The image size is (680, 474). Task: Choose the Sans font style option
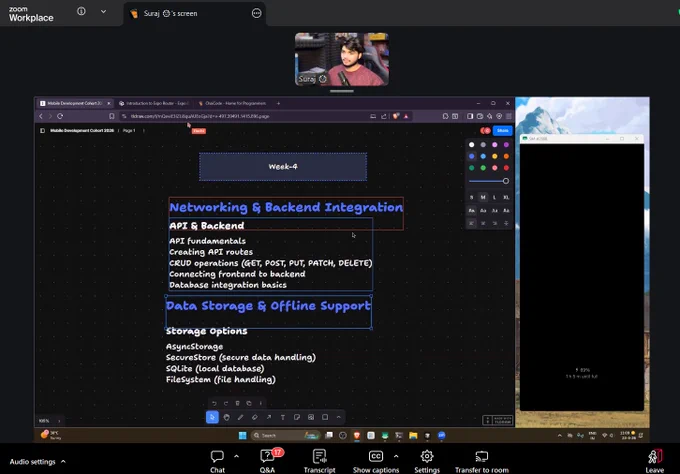click(x=483, y=210)
